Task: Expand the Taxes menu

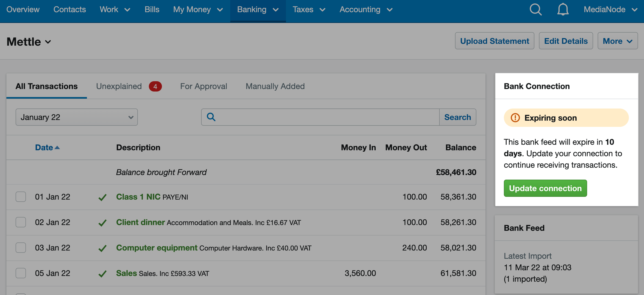Action: click(309, 9)
